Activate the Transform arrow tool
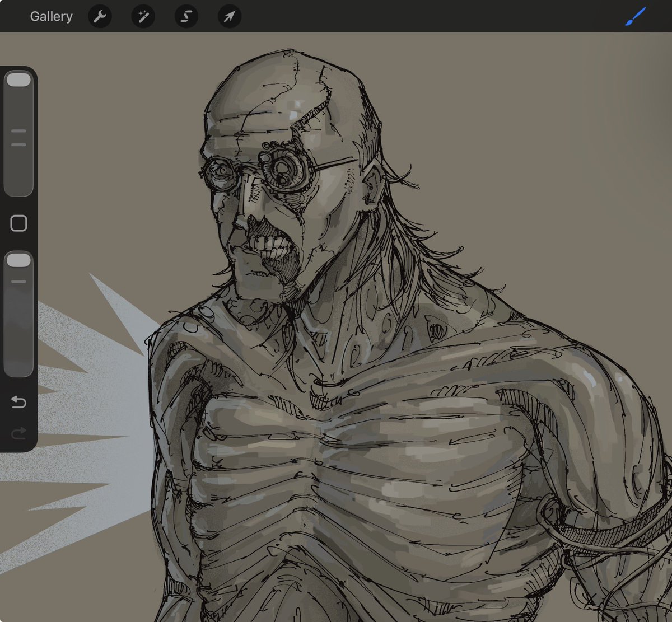 pyautogui.click(x=229, y=16)
